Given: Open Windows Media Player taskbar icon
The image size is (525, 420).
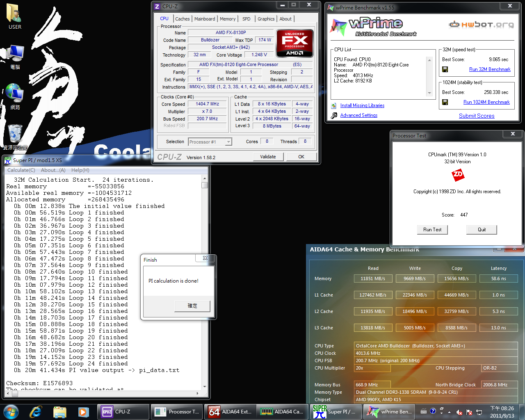Looking at the screenshot, I should coord(83,412).
